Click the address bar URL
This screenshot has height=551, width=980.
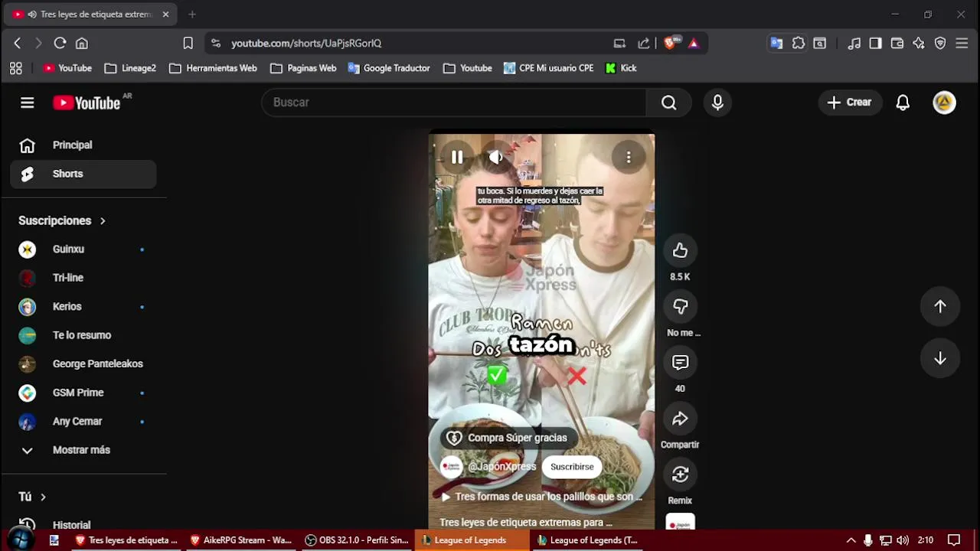click(306, 44)
